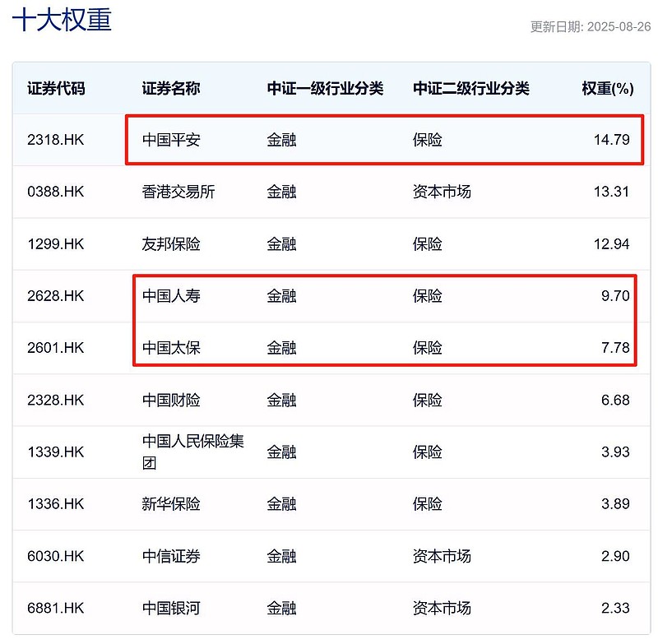Select stock code 2328.HK
This screenshot has width=658, height=644.
pos(56,400)
